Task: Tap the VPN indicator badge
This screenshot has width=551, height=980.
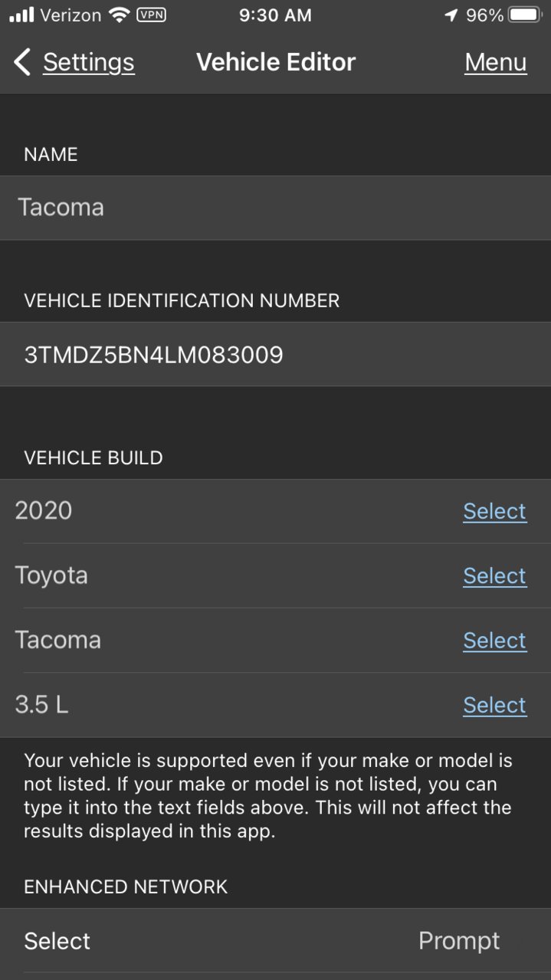Action: pyautogui.click(x=151, y=15)
